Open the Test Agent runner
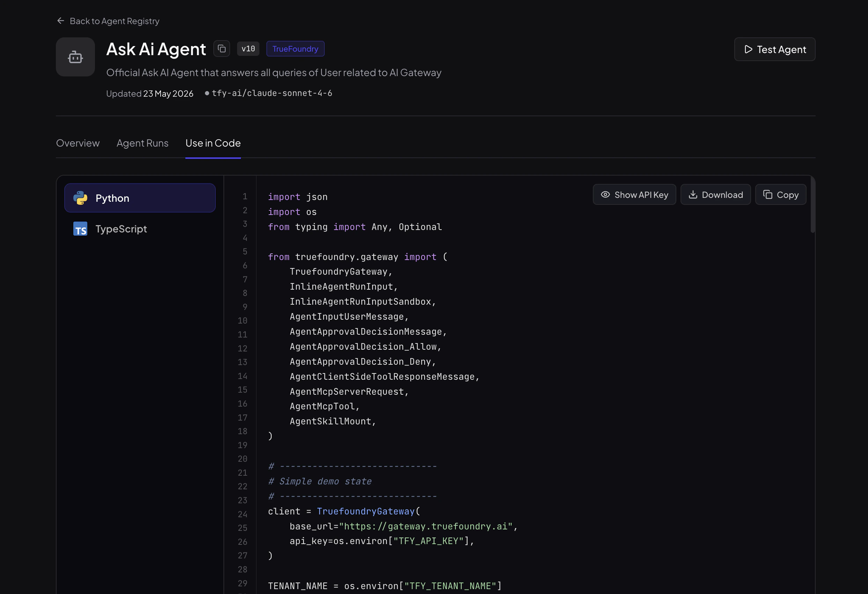Screen dimensions: 868x594 point(774,49)
